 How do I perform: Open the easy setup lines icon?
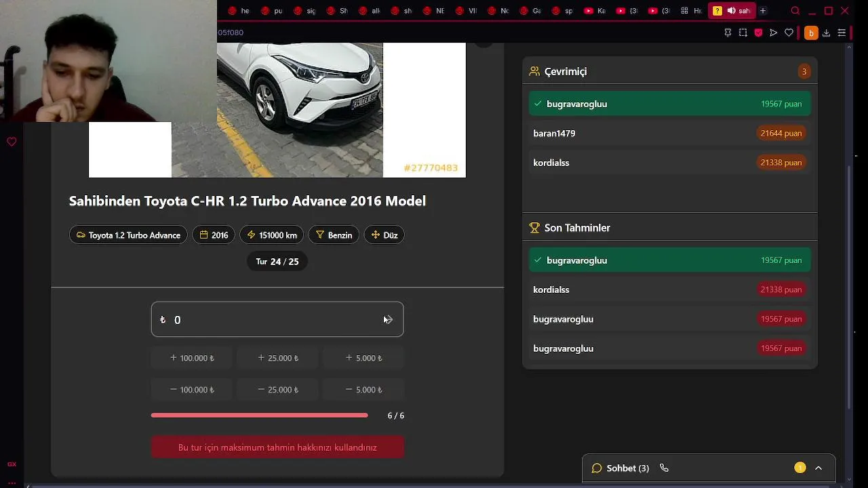pyautogui.click(x=842, y=33)
